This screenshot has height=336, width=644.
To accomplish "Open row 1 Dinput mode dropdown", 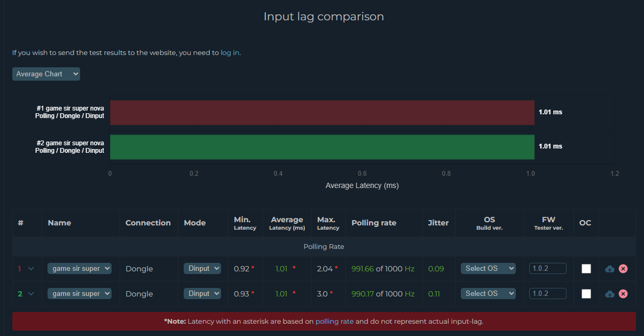I will point(202,268).
